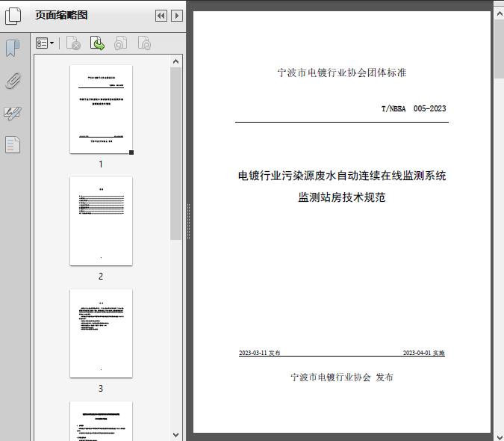Click the heading '宁波市电镀行业协会团体标准'
The image size is (504, 441).
click(342, 73)
